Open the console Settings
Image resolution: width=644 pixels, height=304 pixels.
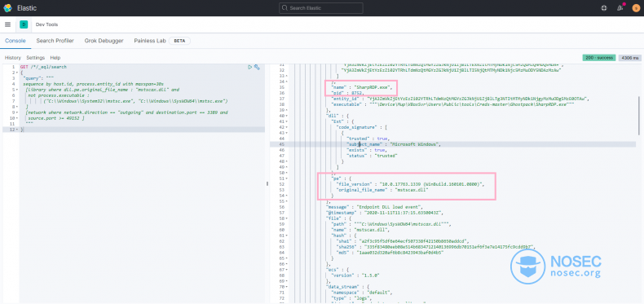point(36,58)
